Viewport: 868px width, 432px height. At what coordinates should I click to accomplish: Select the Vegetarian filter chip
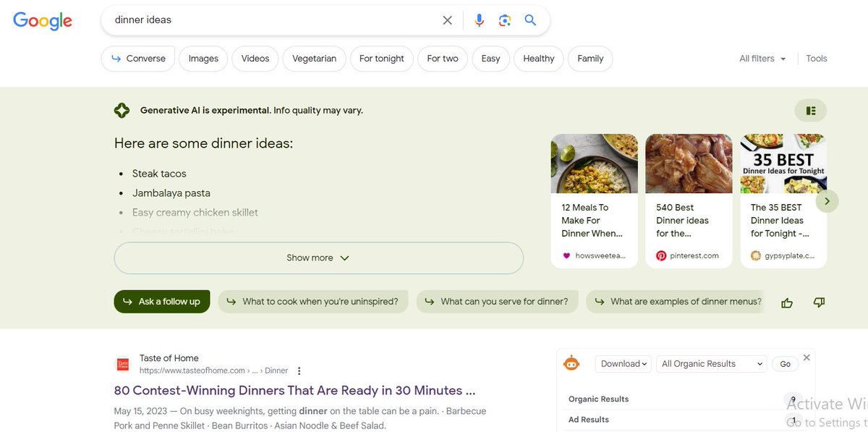(314, 59)
